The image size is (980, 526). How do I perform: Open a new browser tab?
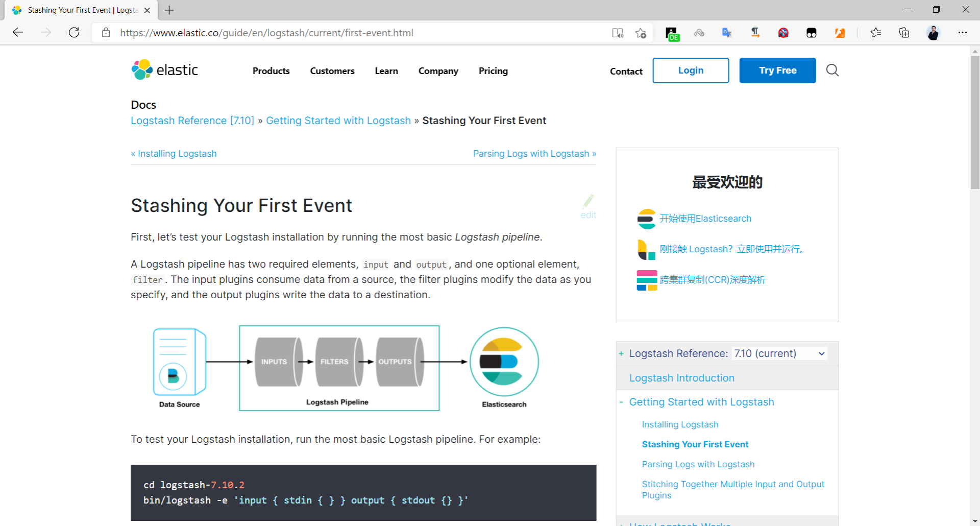[x=169, y=10]
